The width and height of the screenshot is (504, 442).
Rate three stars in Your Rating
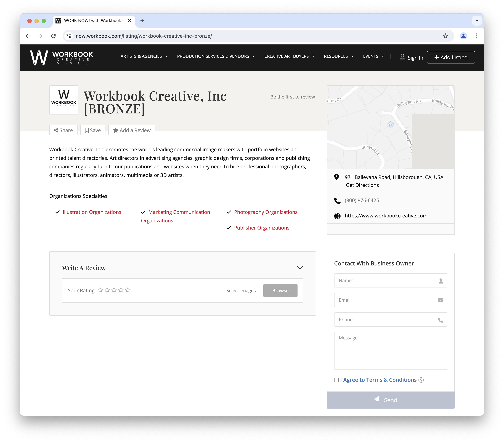point(114,290)
